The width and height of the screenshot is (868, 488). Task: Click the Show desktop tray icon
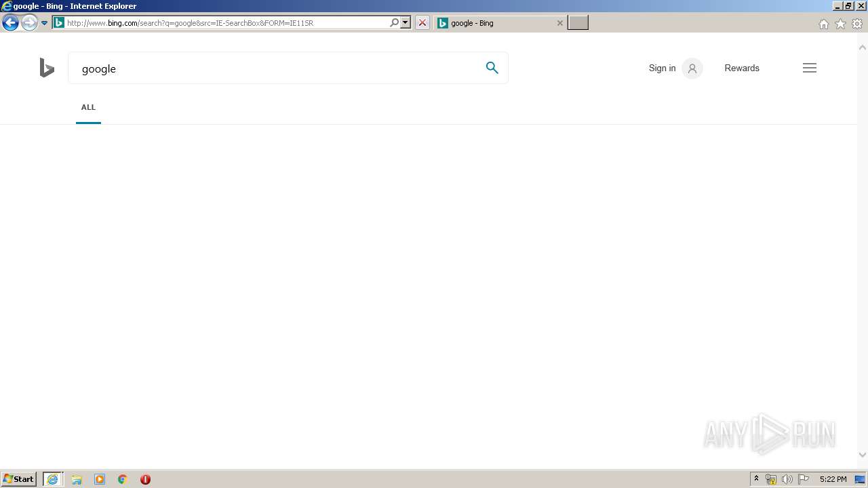click(861, 479)
